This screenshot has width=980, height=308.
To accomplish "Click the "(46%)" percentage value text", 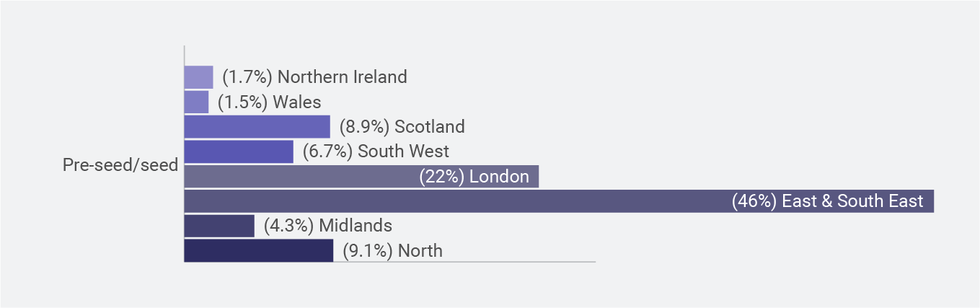I will 754,201.
